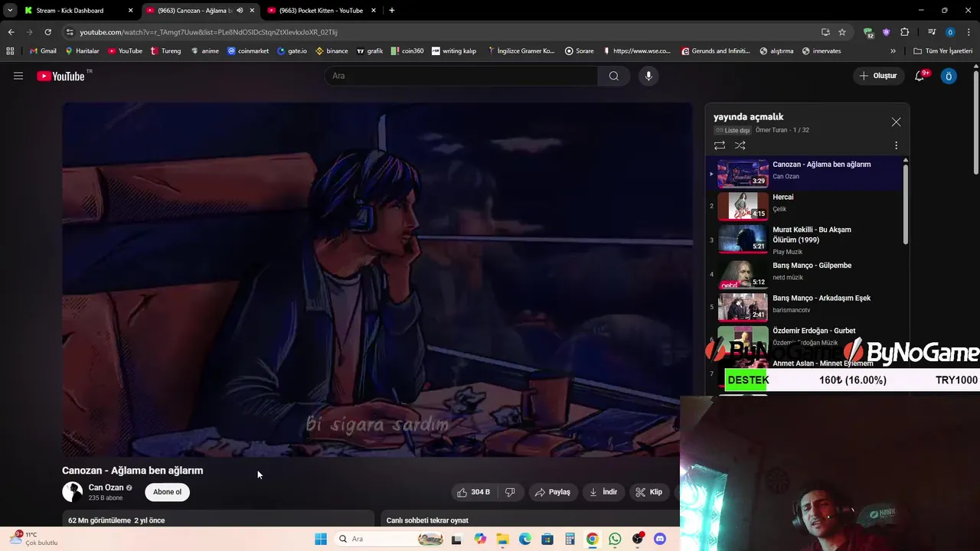Mute the Canozan tab audio icon
This screenshot has width=980, height=551.
click(x=240, y=11)
